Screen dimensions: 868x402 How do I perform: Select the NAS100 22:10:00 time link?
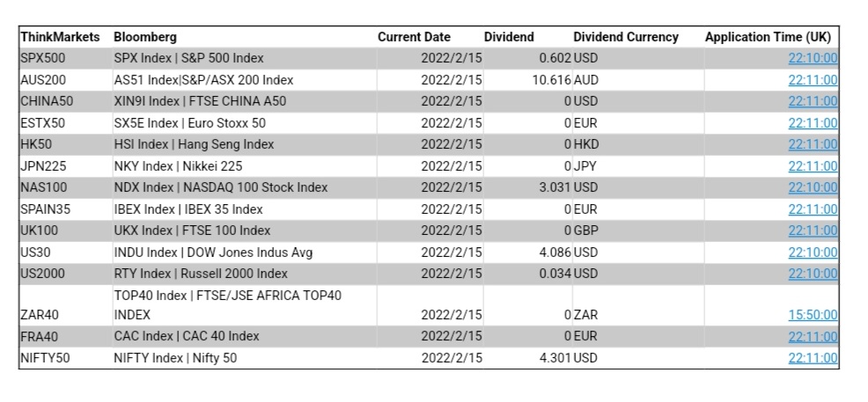[x=813, y=187]
